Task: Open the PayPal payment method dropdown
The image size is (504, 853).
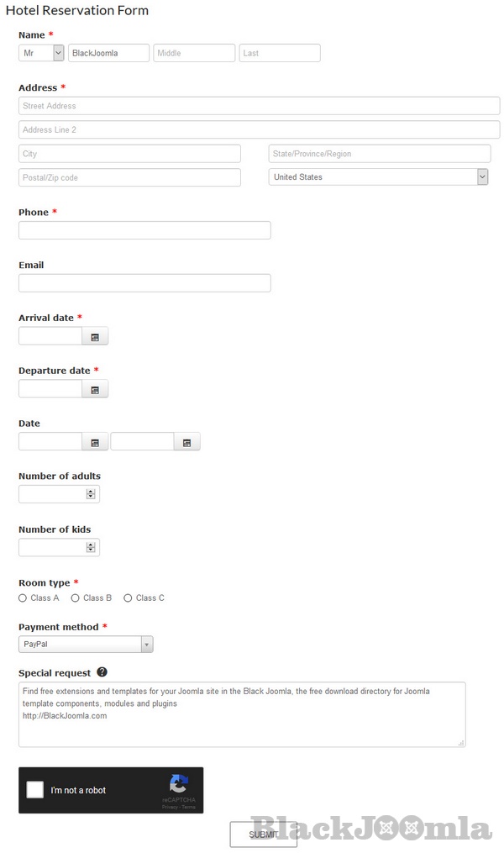Action: [86, 645]
